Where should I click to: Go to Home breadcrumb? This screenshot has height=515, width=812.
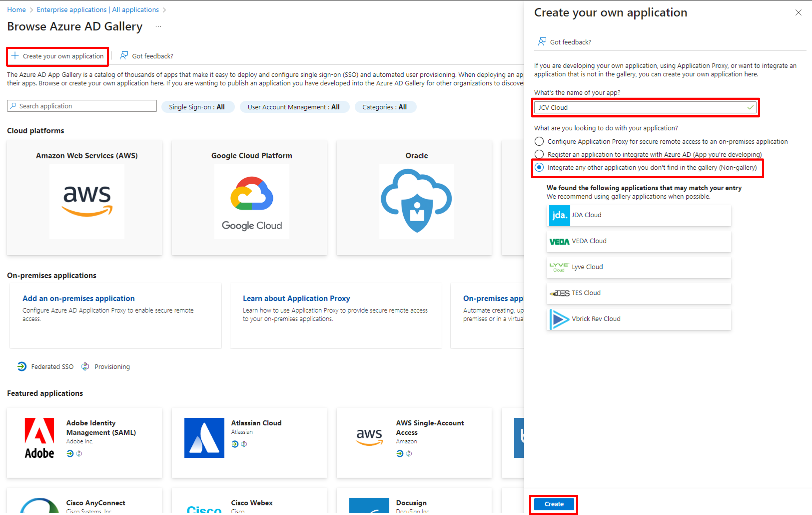pos(17,10)
